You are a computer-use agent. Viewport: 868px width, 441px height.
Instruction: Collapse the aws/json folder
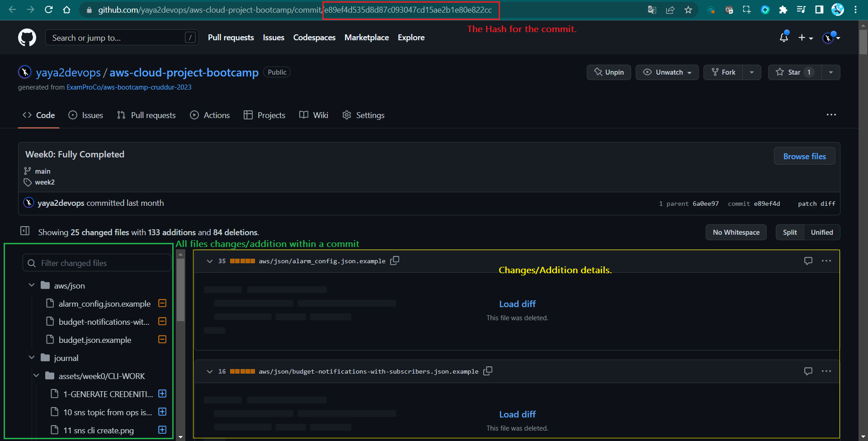pos(32,285)
